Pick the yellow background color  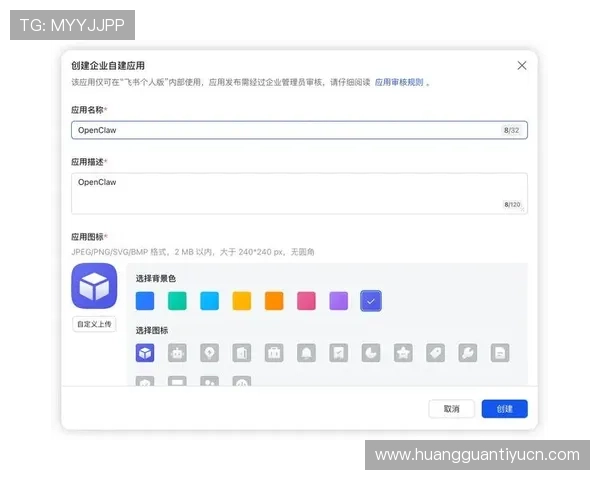[x=242, y=301]
